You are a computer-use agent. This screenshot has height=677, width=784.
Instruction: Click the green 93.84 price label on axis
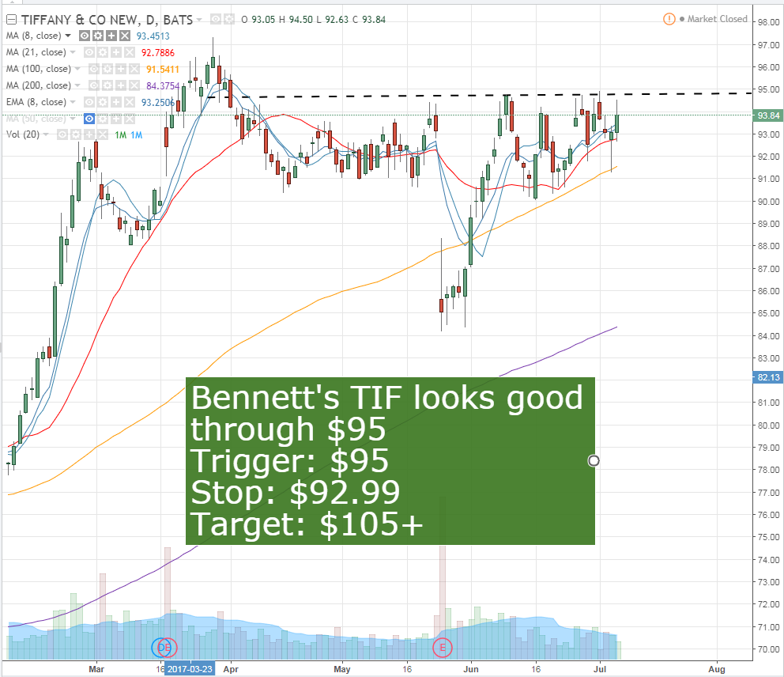pyautogui.click(x=767, y=115)
